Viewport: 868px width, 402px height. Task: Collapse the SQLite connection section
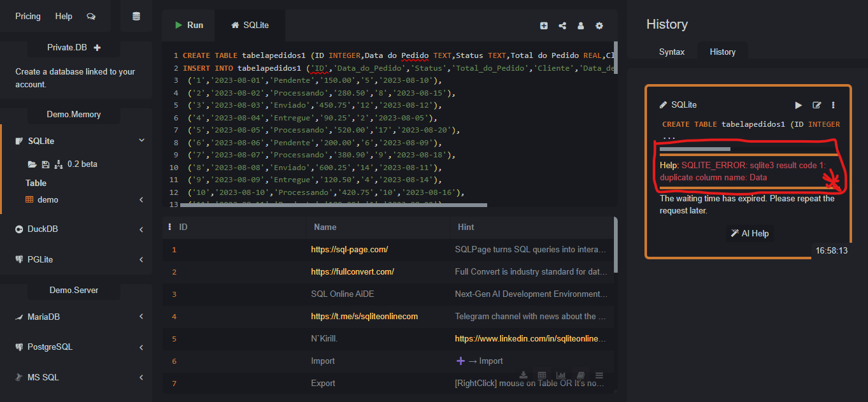click(x=141, y=141)
